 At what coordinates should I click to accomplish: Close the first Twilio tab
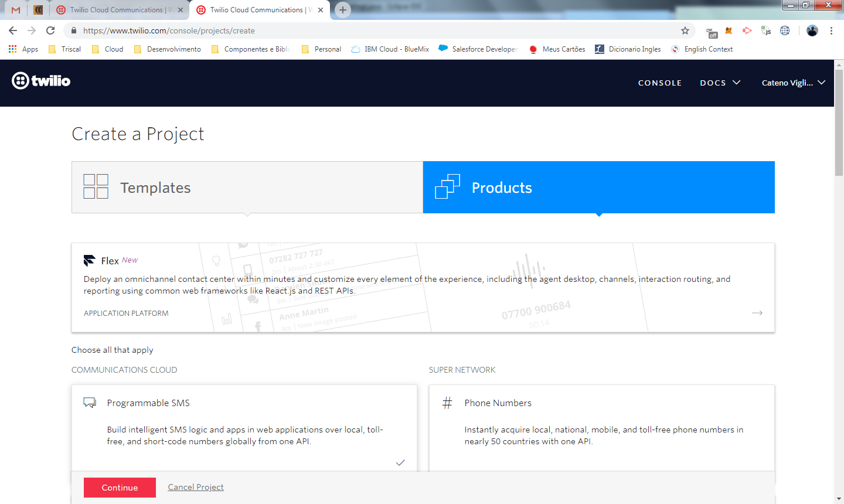pos(181,10)
